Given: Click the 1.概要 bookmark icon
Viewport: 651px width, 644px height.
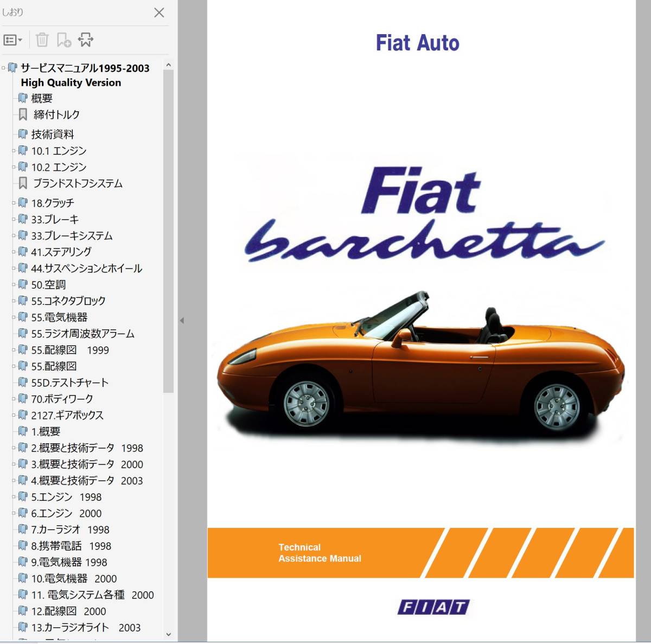Looking at the screenshot, I should 22,431.
